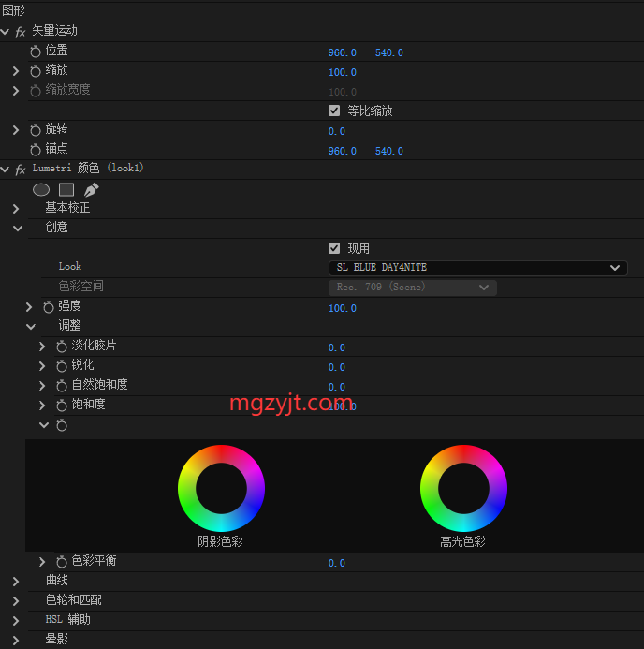Click the 锚点 Y value 540.0

click(389, 151)
